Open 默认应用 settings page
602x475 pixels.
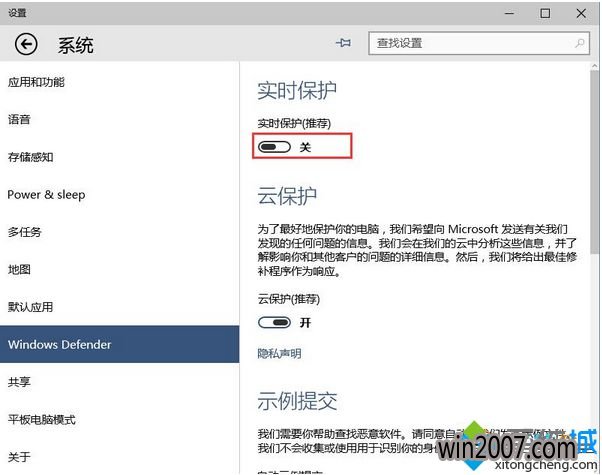pyautogui.click(x=30, y=307)
